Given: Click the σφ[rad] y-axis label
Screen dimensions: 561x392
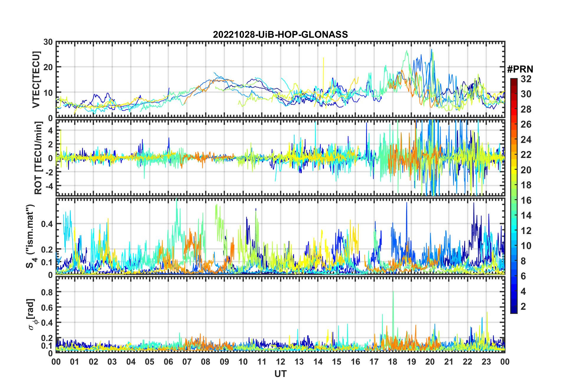Looking at the screenshot, I should (x=32, y=314).
